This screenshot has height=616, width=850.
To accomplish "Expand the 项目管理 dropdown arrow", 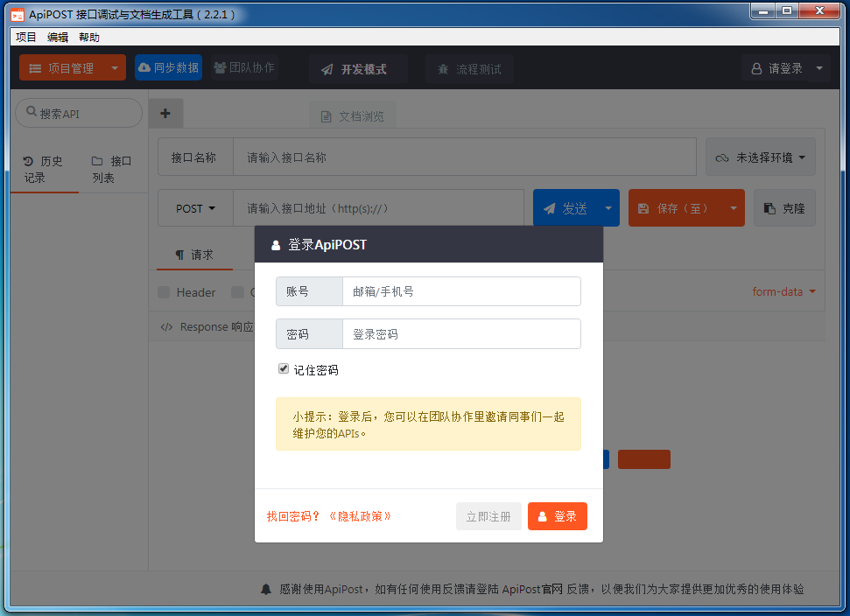I will click(x=115, y=68).
